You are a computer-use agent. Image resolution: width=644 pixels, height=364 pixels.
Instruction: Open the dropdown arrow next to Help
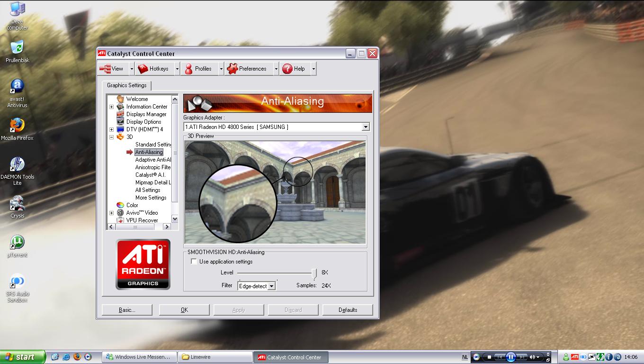[x=313, y=69]
